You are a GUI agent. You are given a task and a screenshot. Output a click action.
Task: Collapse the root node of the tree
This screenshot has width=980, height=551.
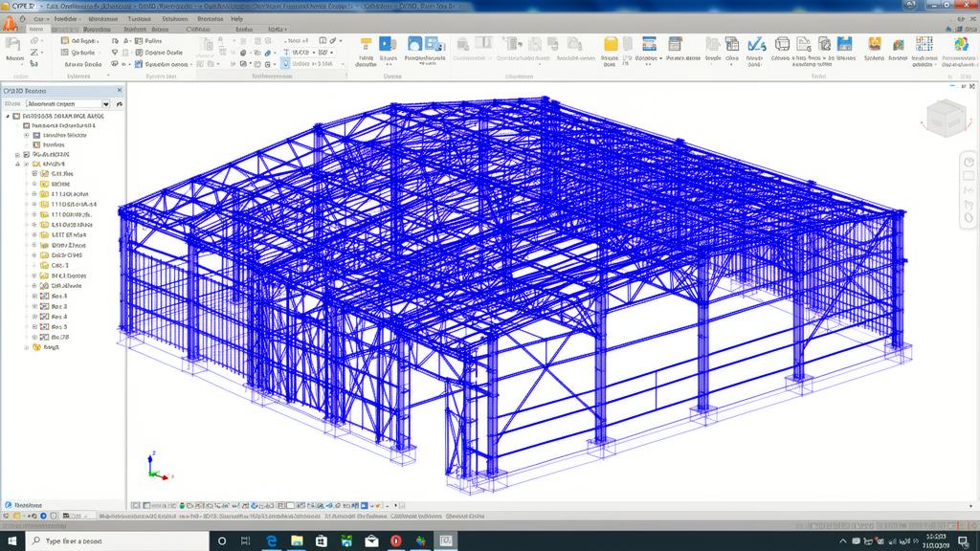coord(8,115)
